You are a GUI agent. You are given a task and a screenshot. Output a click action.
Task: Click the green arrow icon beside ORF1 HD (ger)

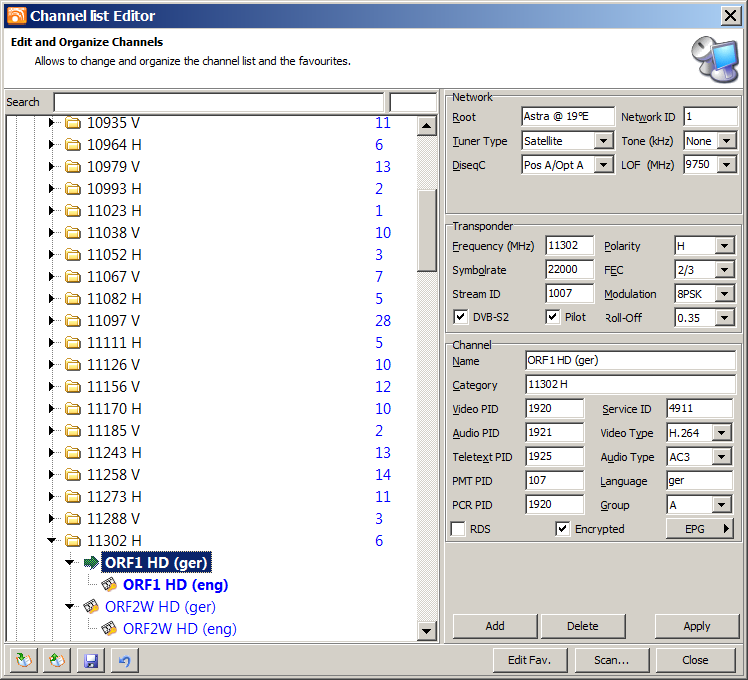[x=91, y=563]
